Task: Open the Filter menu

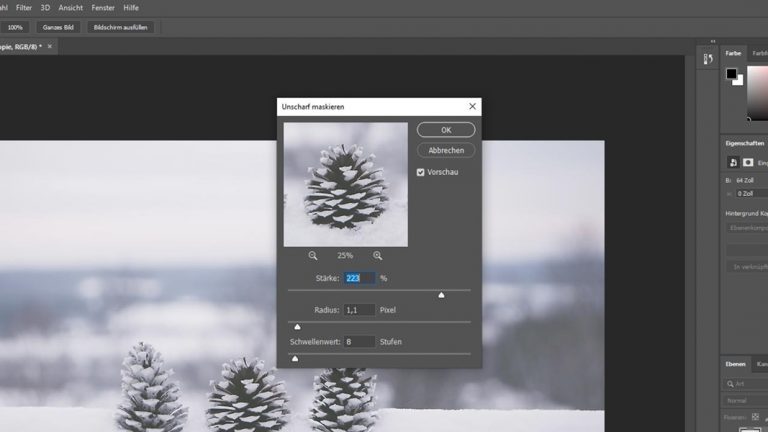Action: [x=24, y=7]
